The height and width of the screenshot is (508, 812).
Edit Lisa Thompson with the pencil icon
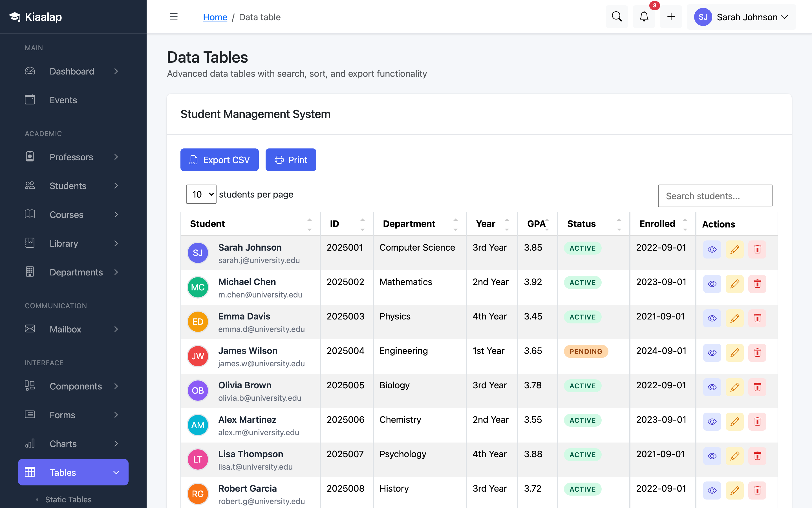pos(734,456)
